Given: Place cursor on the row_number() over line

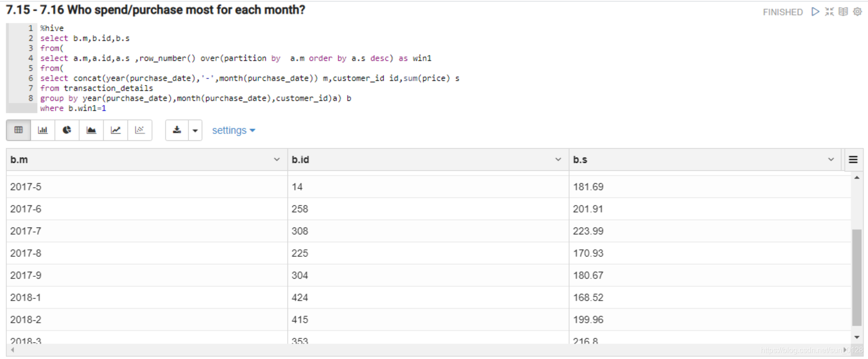Looking at the screenshot, I should coord(236,58).
